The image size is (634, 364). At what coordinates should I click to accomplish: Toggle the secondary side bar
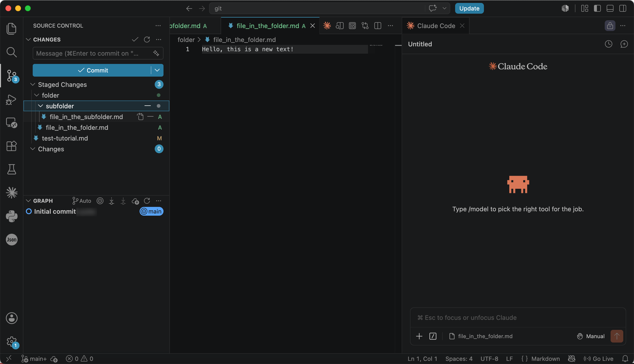pos(623,8)
